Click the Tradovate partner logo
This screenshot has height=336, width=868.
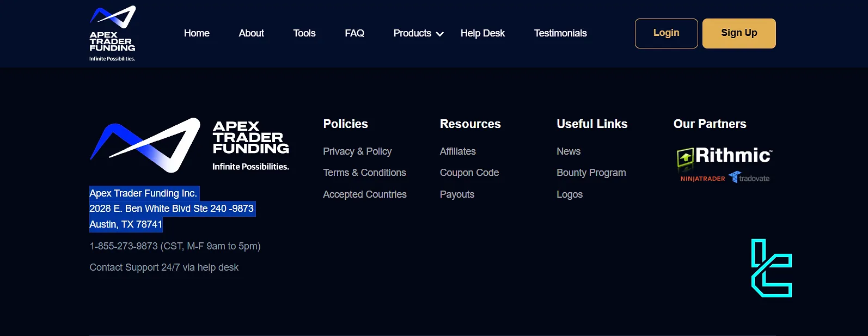pos(749,178)
